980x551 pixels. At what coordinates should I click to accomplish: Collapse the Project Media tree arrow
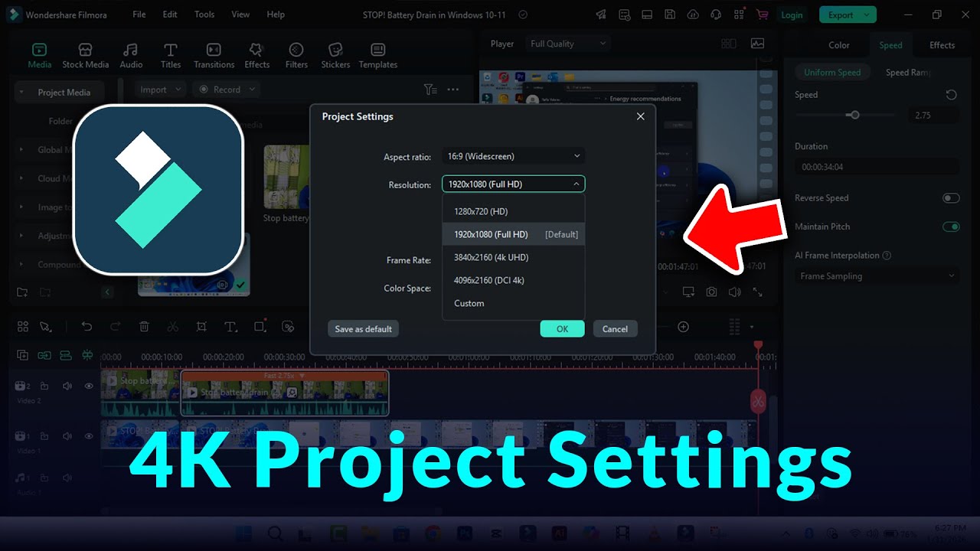coord(21,93)
